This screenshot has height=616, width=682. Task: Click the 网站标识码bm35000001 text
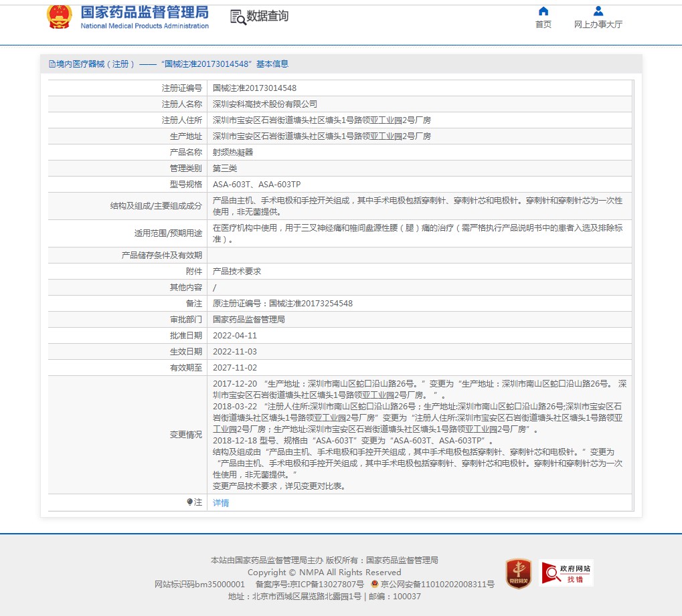199,585
